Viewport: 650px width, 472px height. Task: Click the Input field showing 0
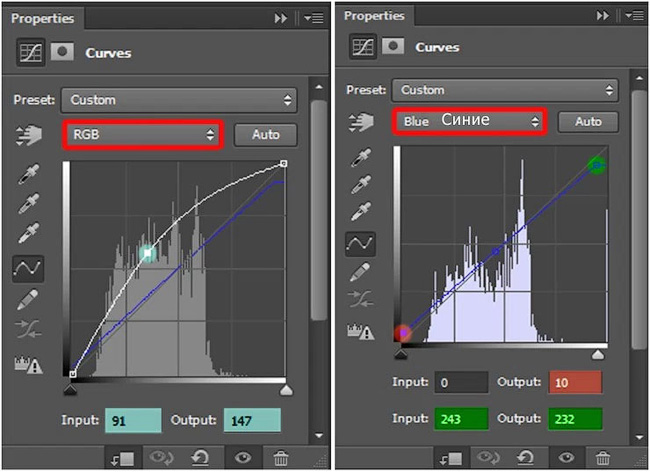click(461, 382)
